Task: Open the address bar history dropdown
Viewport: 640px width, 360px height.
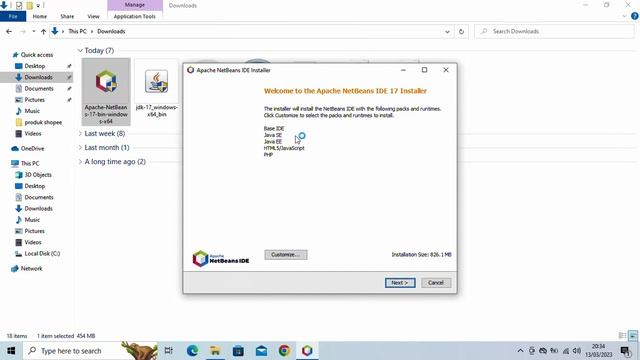Action: click(447, 31)
